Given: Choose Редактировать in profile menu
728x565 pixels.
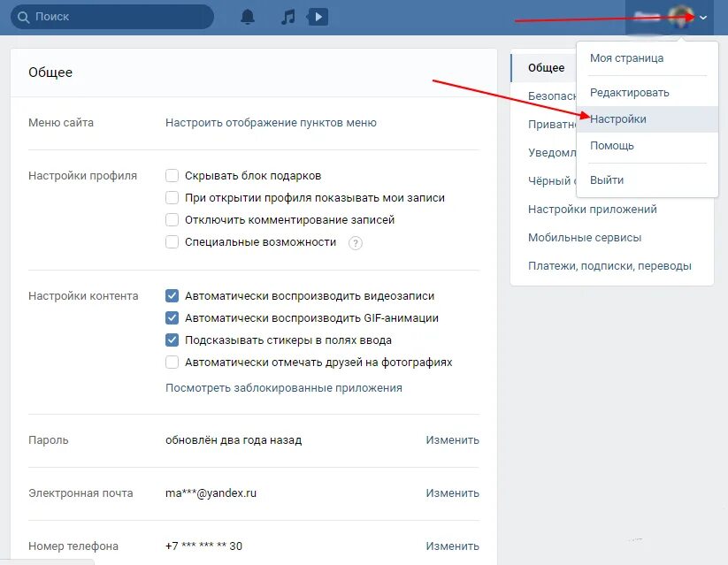Looking at the screenshot, I should [x=648, y=93].
